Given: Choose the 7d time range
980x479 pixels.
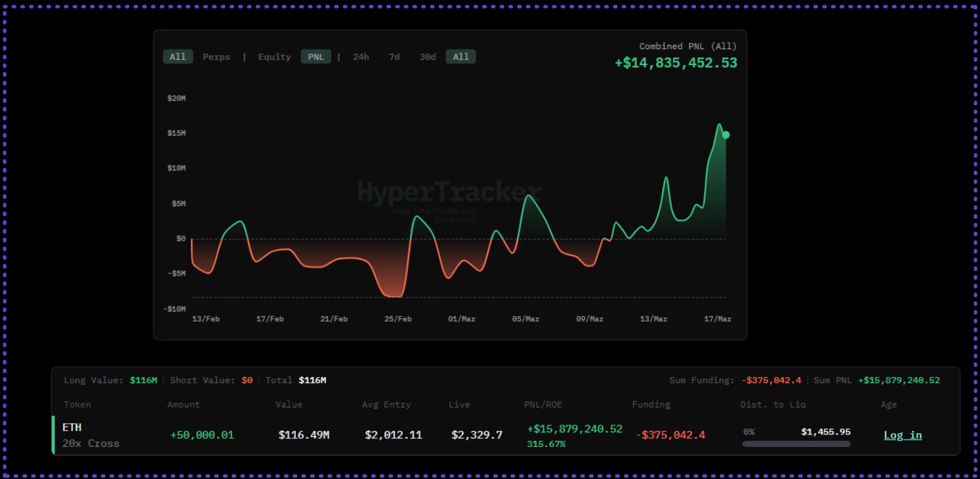Looking at the screenshot, I should [394, 57].
